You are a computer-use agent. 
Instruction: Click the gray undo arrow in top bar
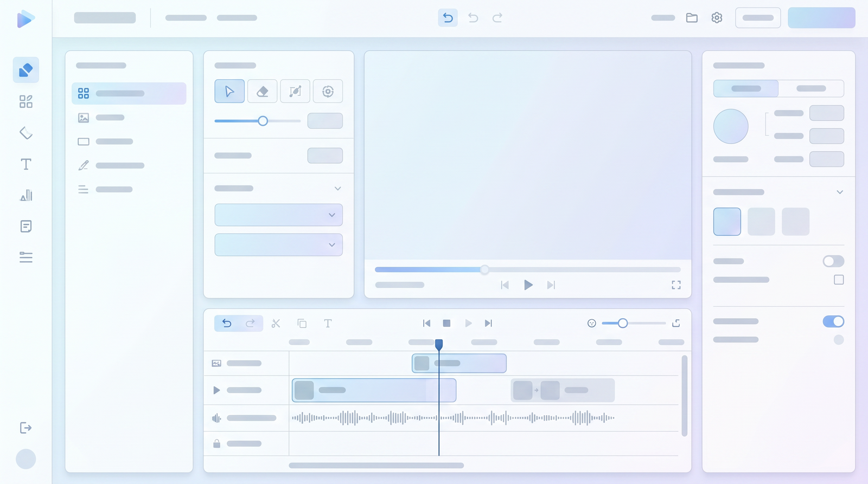point(473,18)
